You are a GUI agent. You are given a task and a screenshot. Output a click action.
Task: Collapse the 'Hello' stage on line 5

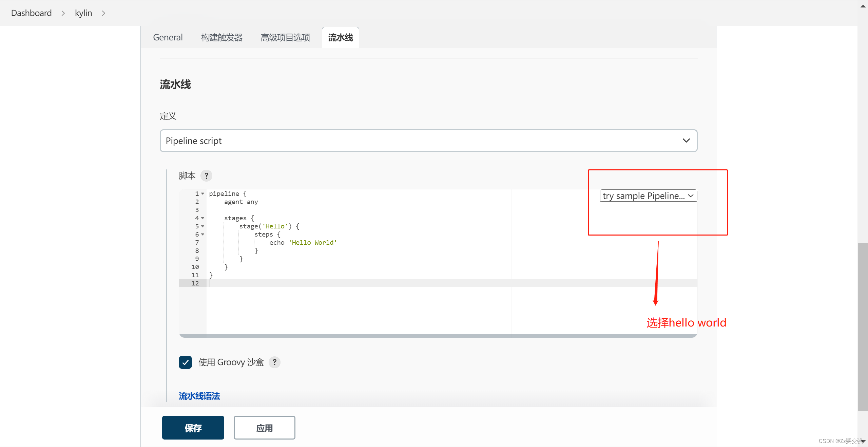(202, 226)
